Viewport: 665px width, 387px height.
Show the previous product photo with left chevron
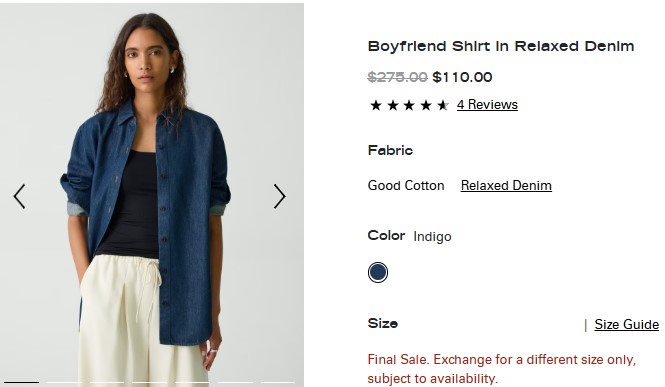[x=20, y=196]
